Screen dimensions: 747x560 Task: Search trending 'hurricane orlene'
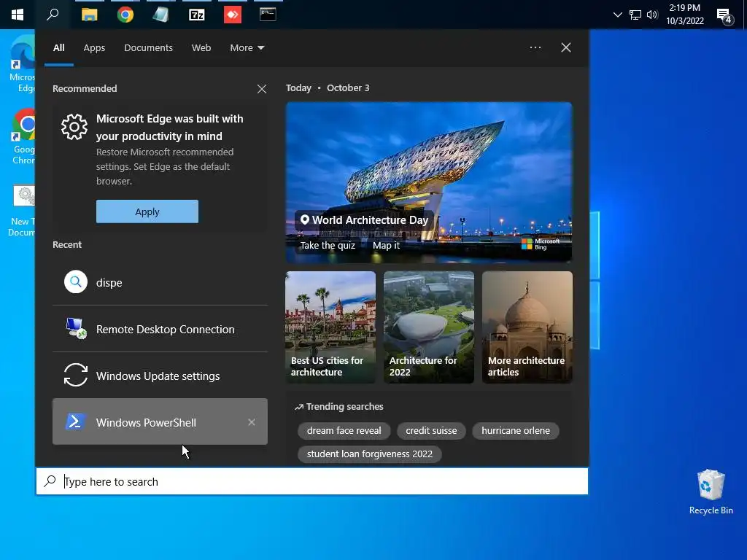[x=516, y=430]
